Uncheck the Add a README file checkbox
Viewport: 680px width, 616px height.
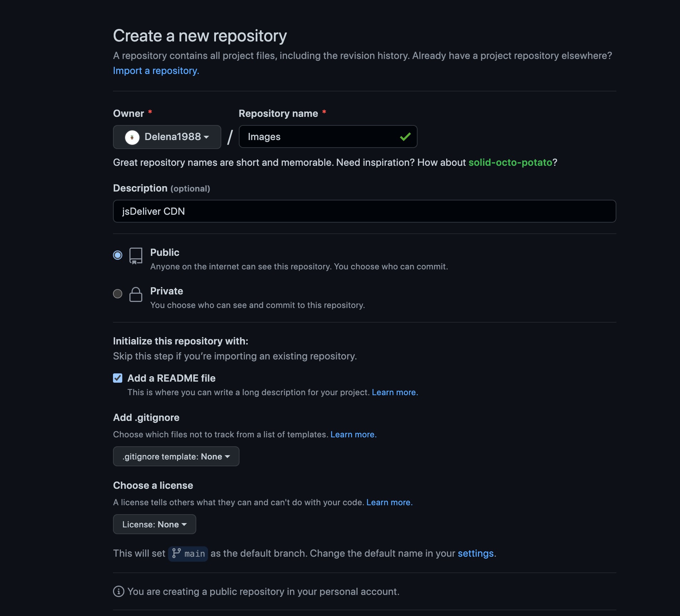118,378
